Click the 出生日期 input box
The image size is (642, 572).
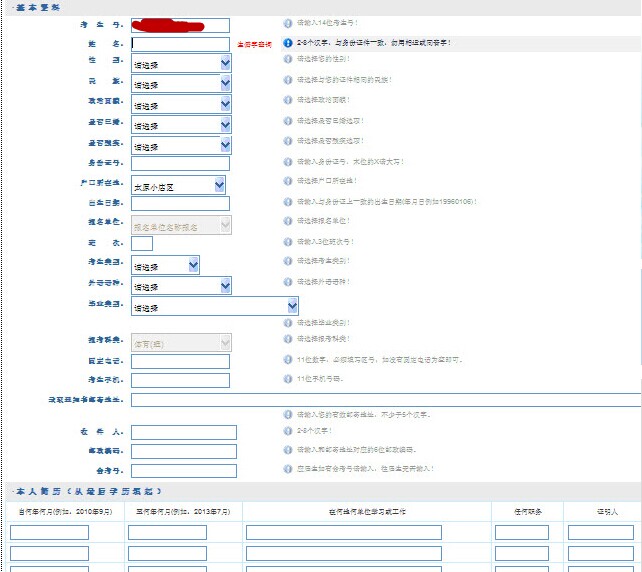pyautogui.click(x=180, y=204)
